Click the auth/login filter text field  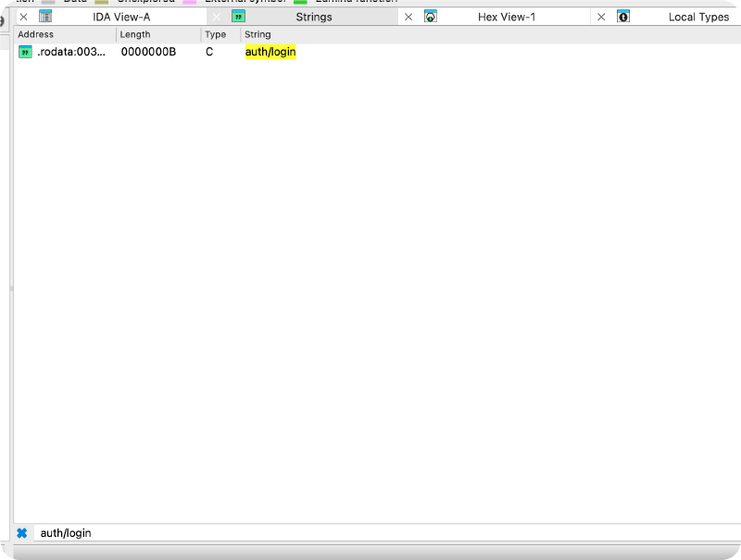point(370,533)
